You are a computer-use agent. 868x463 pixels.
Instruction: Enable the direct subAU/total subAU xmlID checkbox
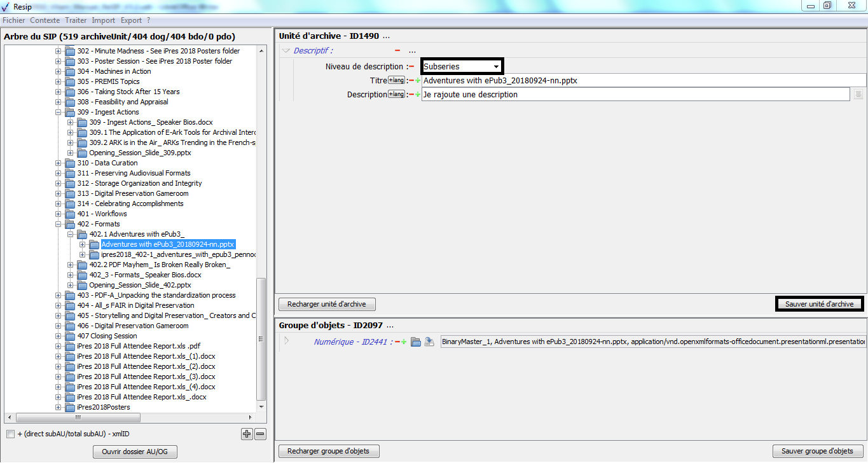10,434
